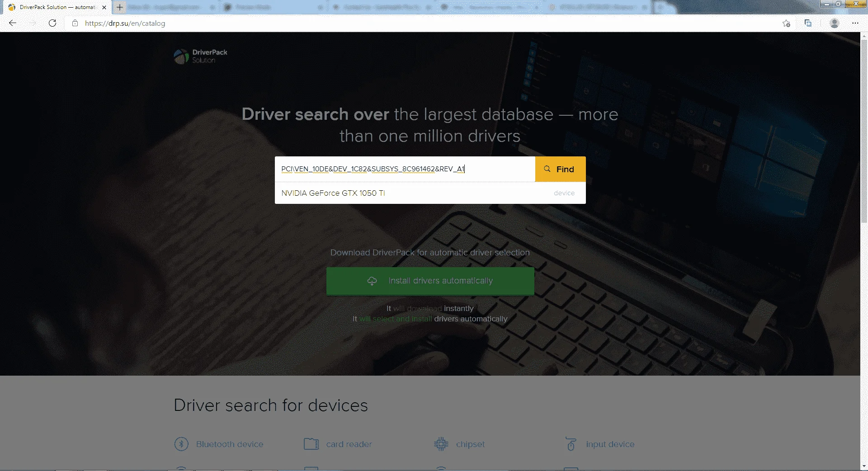Click the site lock icon in address bar
This screenshot has height=471, width=868.
tap(75, 23)
